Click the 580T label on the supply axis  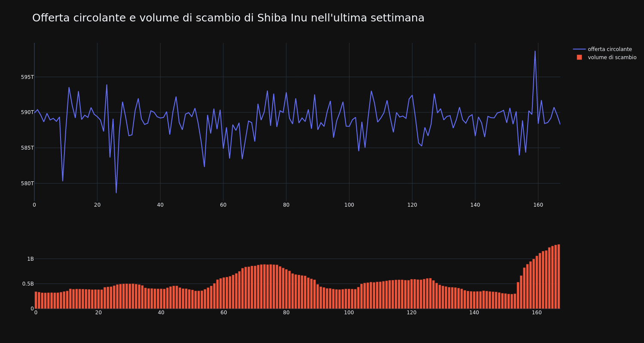click(x=27, y=184)
